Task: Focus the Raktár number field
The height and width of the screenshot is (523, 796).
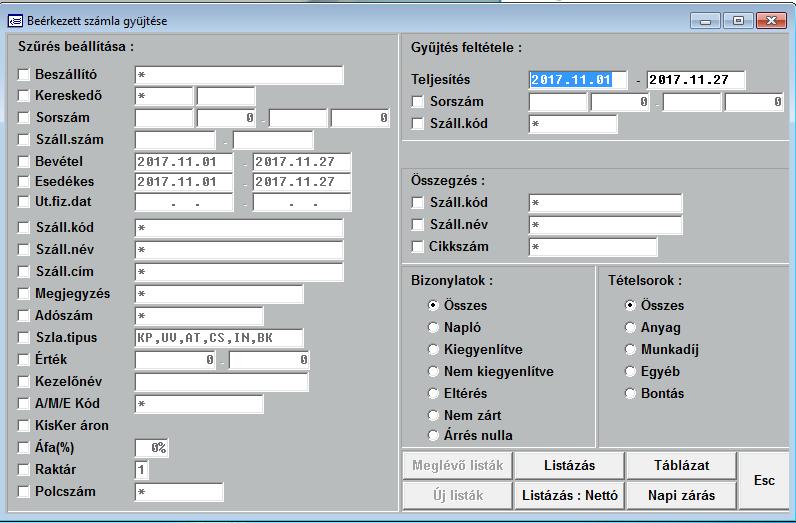Action: pyautogui.click(x=142, y=470)
